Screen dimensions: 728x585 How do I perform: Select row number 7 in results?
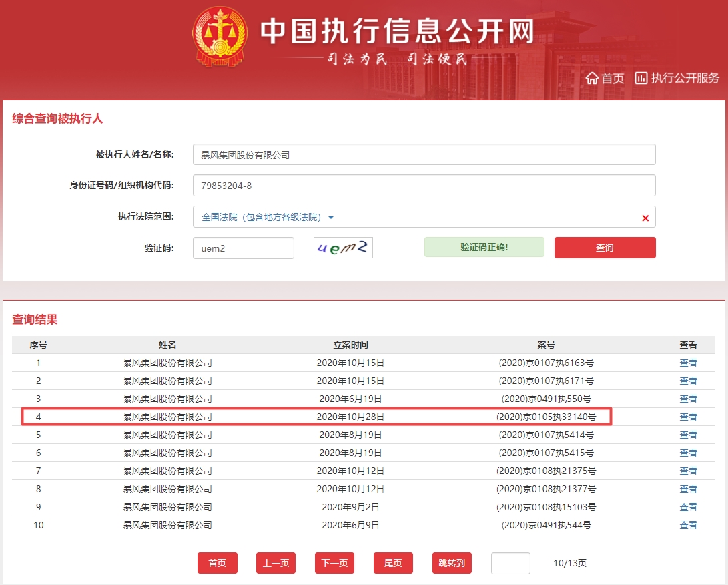tap(38, 471)
